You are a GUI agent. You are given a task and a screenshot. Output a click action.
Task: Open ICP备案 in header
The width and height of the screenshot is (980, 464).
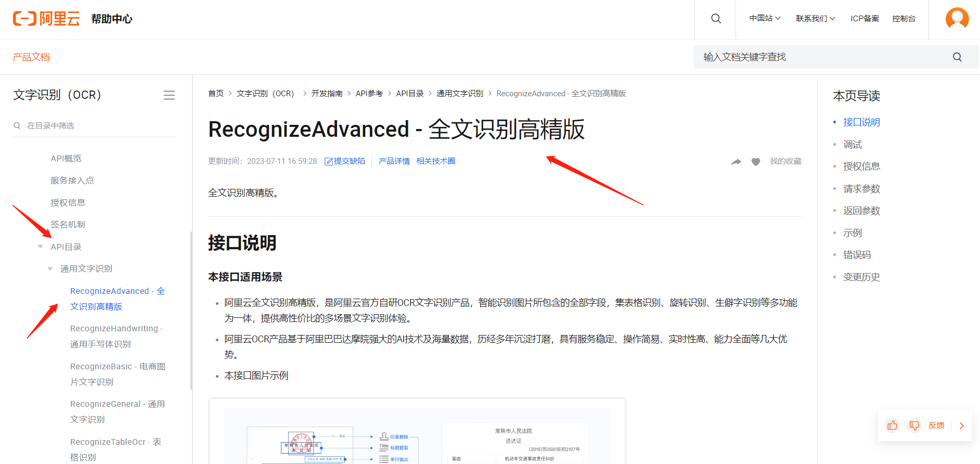click(865, 18)
